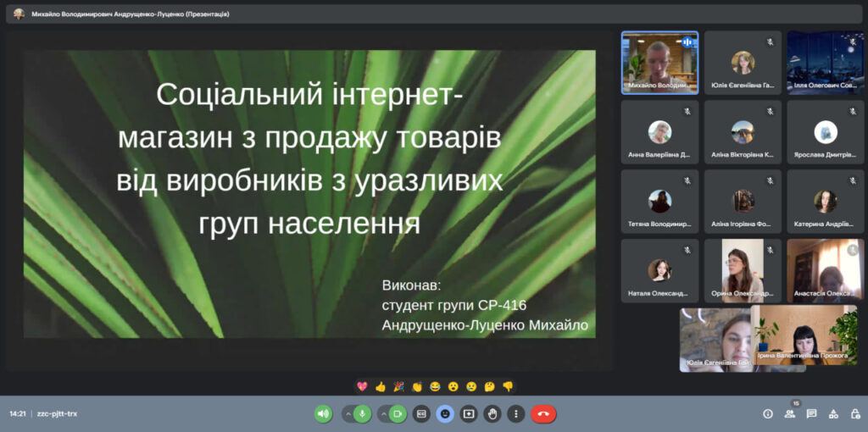Send the thumbs up reaction

(381, 386)
